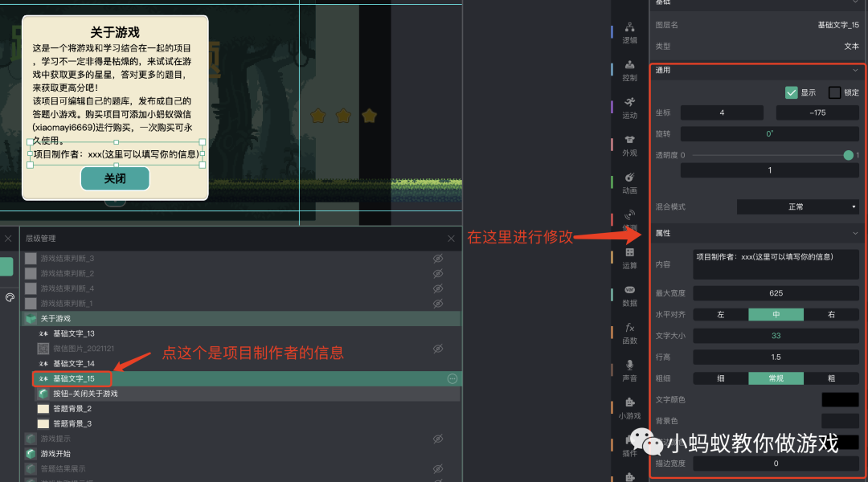Set font weight to 常规
The image size is (868, 482).
pyautogui.click(x=776, y=378)
